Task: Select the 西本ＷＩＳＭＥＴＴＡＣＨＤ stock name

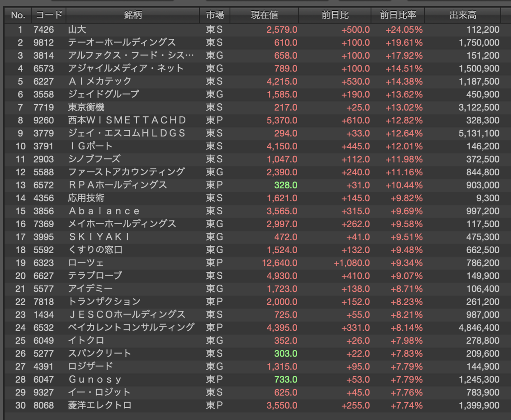Action: coord(127,120)
